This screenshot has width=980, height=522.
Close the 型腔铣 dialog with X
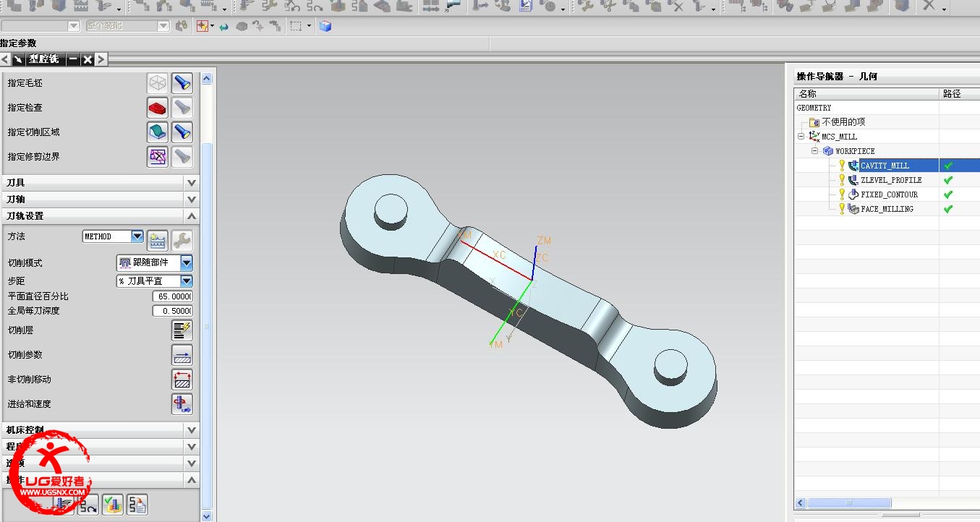pos(88,59)
